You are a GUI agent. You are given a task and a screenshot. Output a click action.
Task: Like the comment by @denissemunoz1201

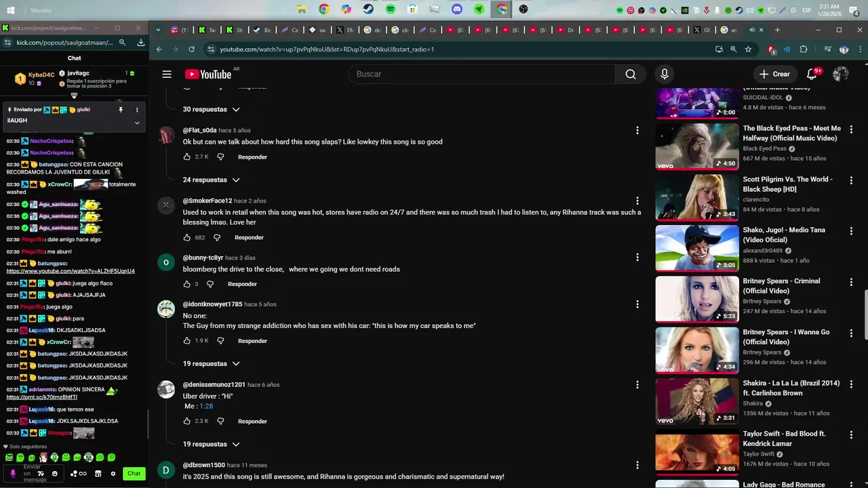tap(187, 421)
